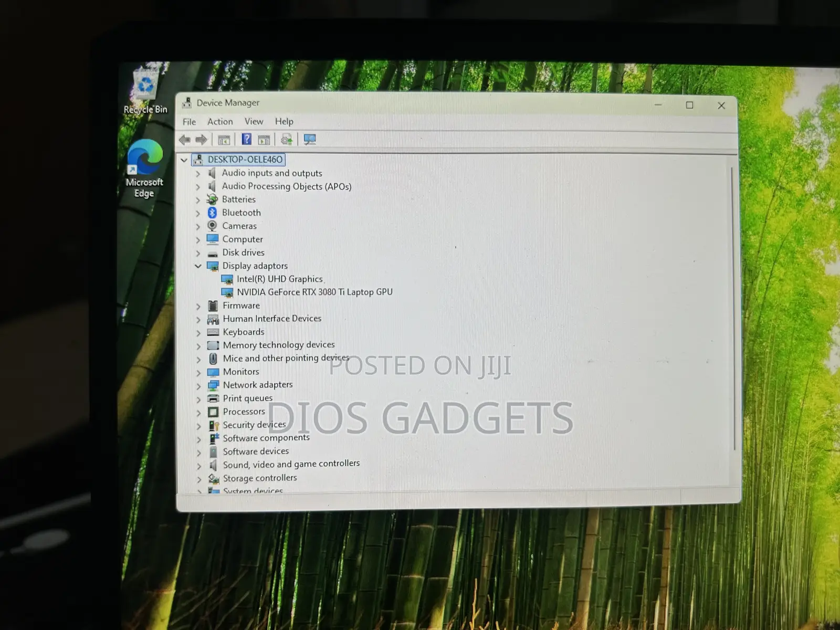The width and height of the screenshot is (840, 630).
Task: Click the Print queues printer icon
Action: pos(213,398)
